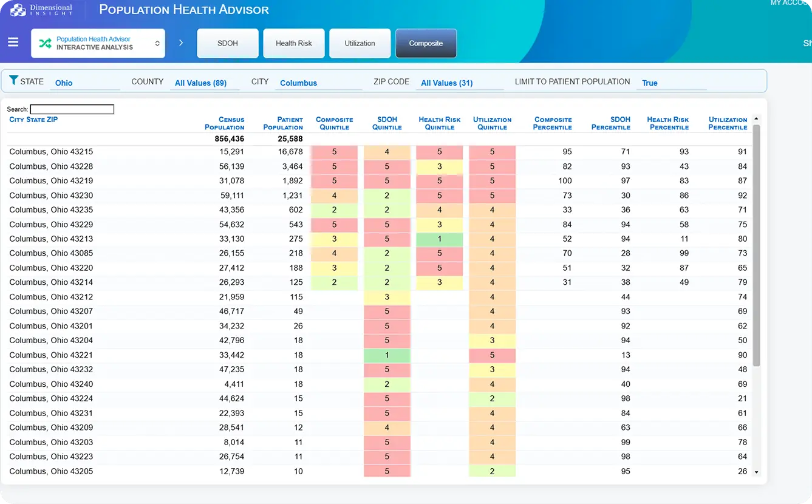This screenshot has width=812, height=504.
Task: Click the red Composite Quintile cell for 43215
Action: pos(334,152)
